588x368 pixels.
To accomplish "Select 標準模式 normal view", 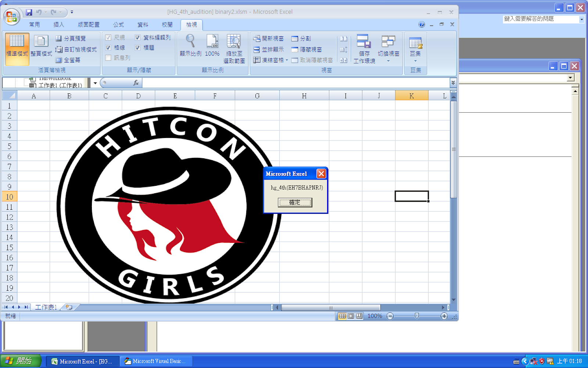I will [x=17, y=49].
